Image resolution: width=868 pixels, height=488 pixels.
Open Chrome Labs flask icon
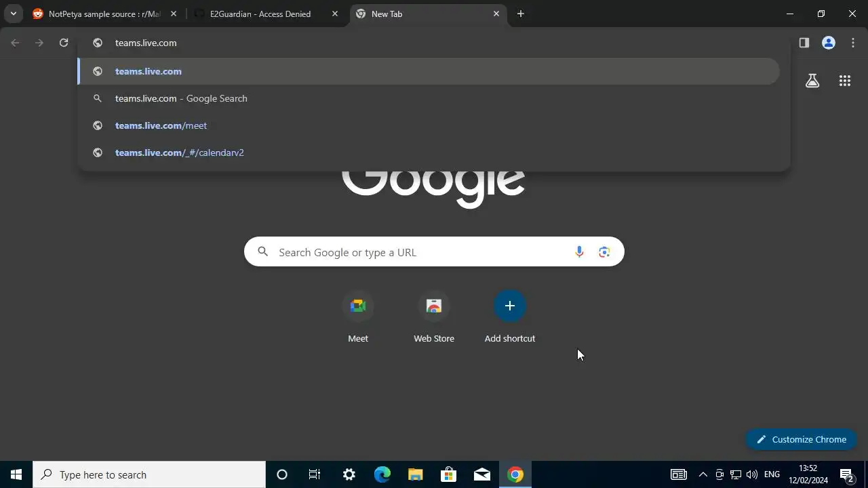pyautogui.click(x=812, y=81)
